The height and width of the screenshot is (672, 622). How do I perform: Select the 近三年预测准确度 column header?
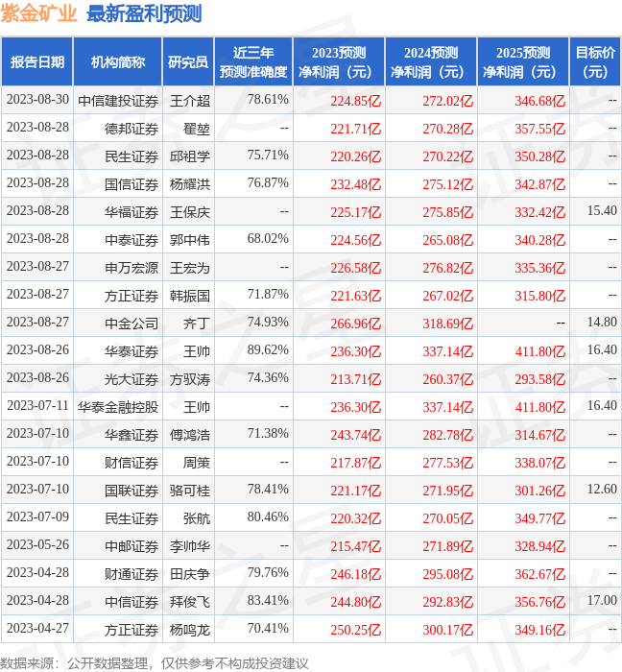253,61
